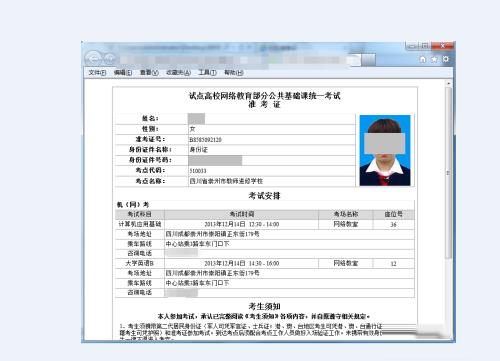
Task: Click the gender value 女
Action: pos(192,129)
